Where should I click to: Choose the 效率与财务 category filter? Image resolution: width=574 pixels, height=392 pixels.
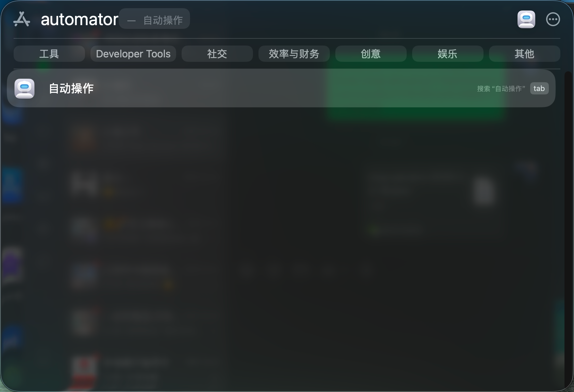click(294, 54)
